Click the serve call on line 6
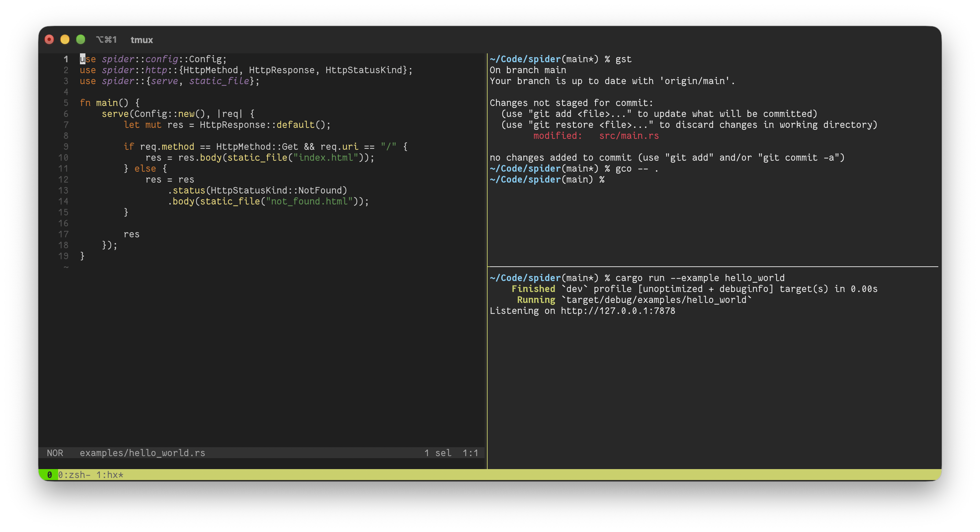The width and height of the screenshot is (980, 532). pyautogui.click(x=115, y=114)
